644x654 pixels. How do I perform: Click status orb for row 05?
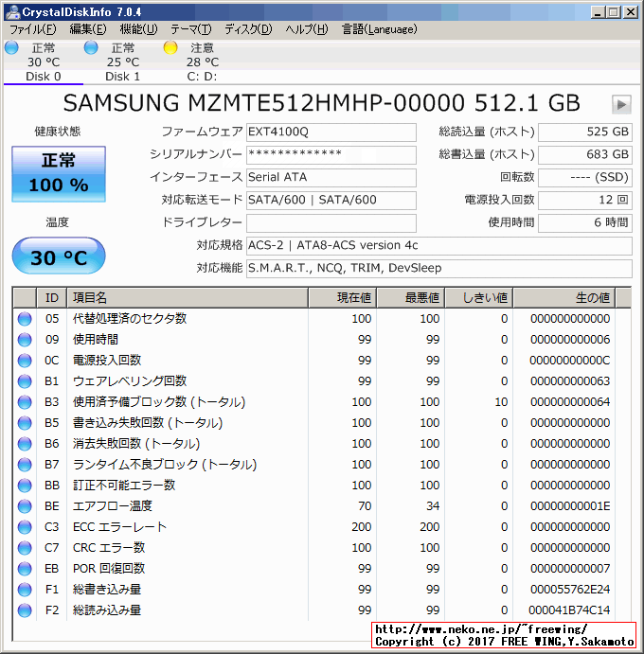click(x=25, y=319)
